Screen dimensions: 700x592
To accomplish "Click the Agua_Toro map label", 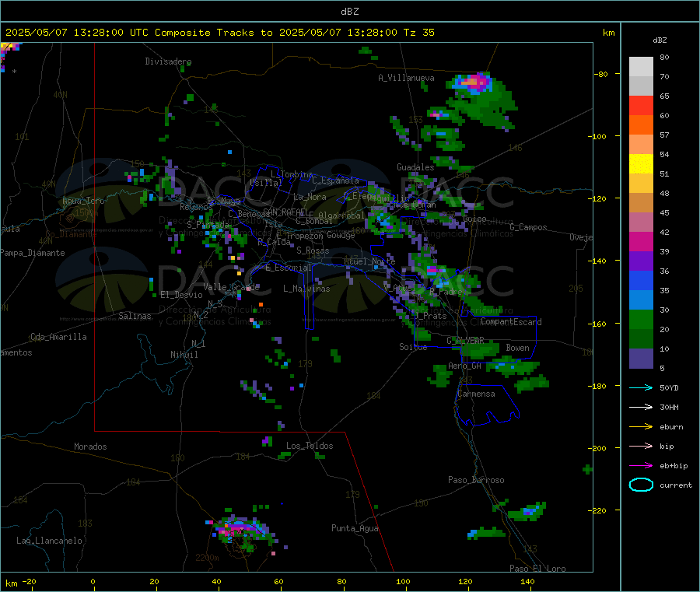I will point(83,201).
